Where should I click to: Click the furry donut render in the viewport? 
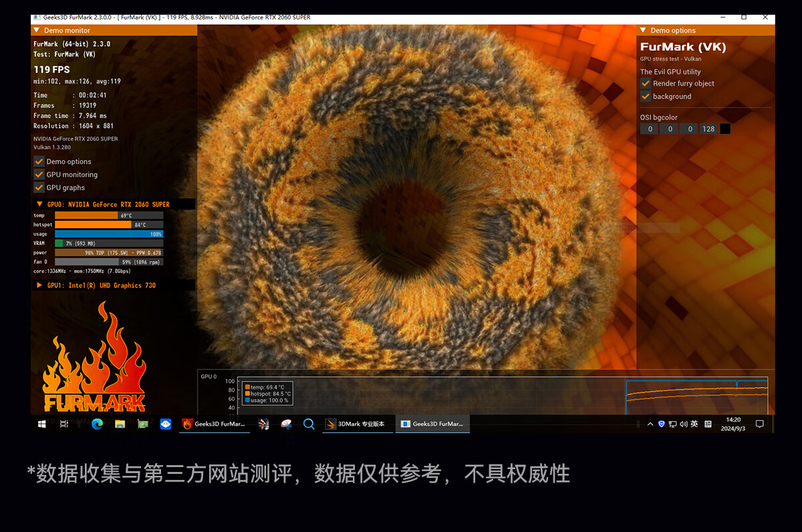pyautogui.click(x=408, y=208)
